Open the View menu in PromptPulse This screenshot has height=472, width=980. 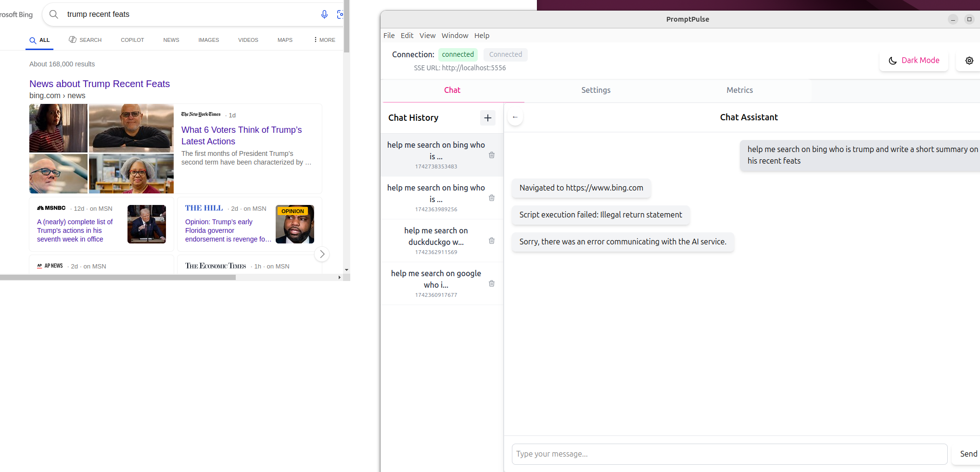tap(427, 36)
